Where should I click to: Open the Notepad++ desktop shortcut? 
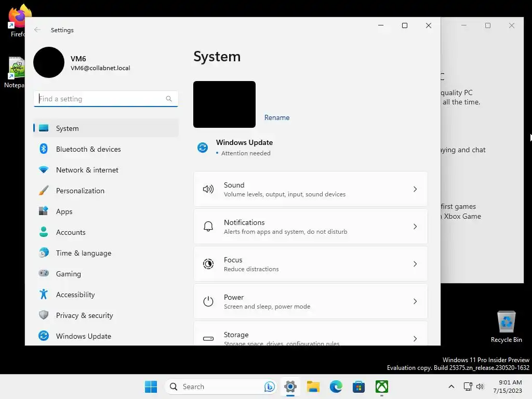[14, 72]
